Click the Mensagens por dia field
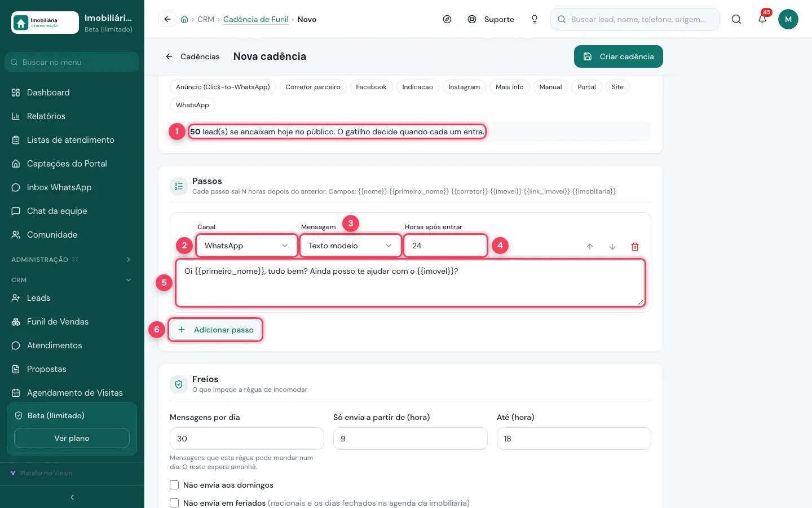Viewport: 812px width, 508px height. 247,439
